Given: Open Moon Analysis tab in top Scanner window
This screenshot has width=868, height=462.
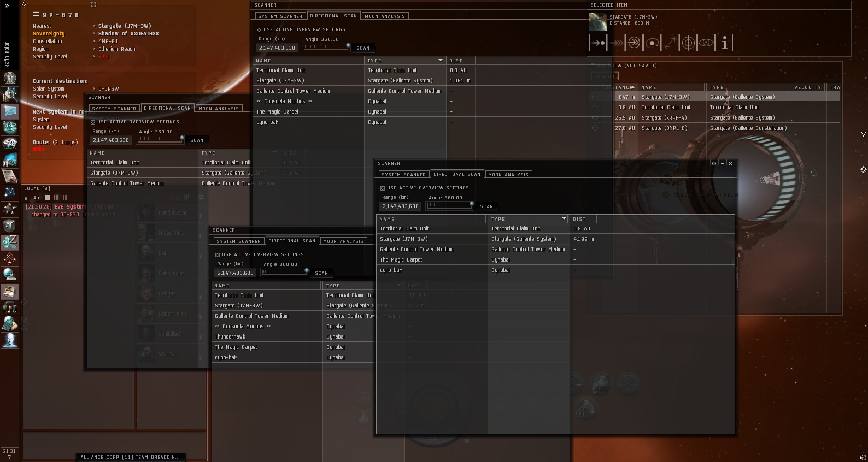Looking at the screenshot, I should (x=385, y=16).
